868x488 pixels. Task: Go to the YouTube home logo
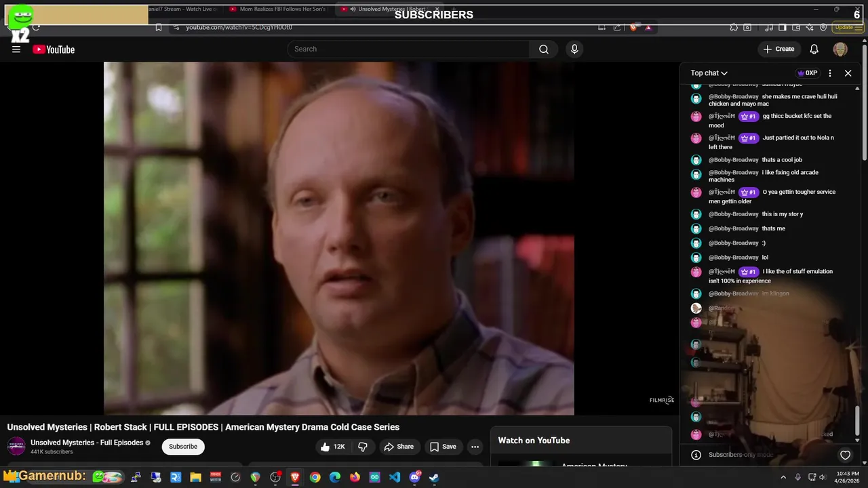(x=54, y=49)
